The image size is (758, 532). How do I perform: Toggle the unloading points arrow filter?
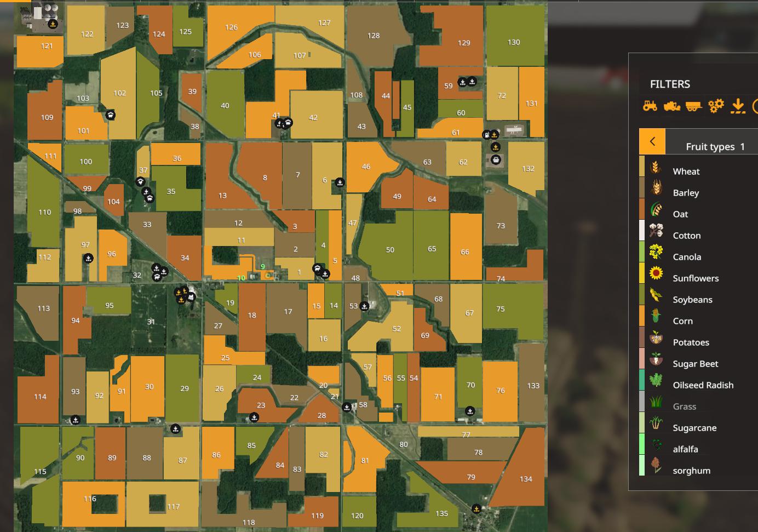(x=738, y=105)
